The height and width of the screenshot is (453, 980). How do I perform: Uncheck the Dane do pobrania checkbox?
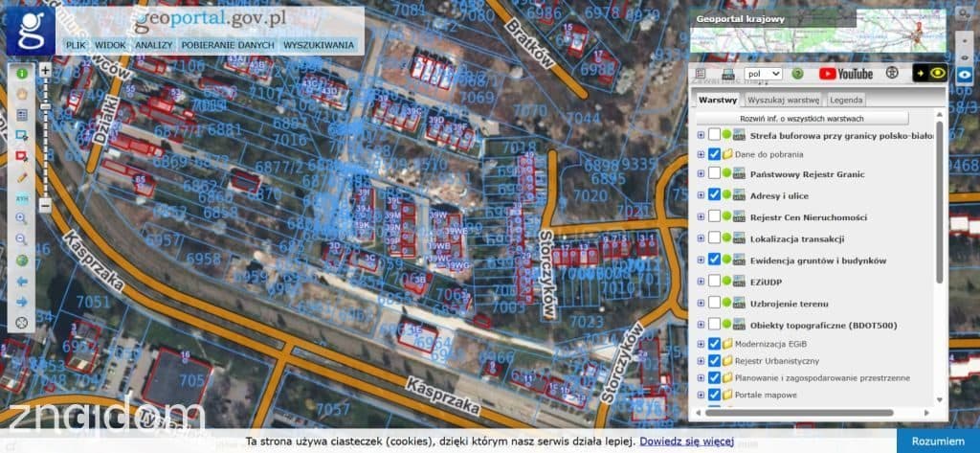(714, 154)
